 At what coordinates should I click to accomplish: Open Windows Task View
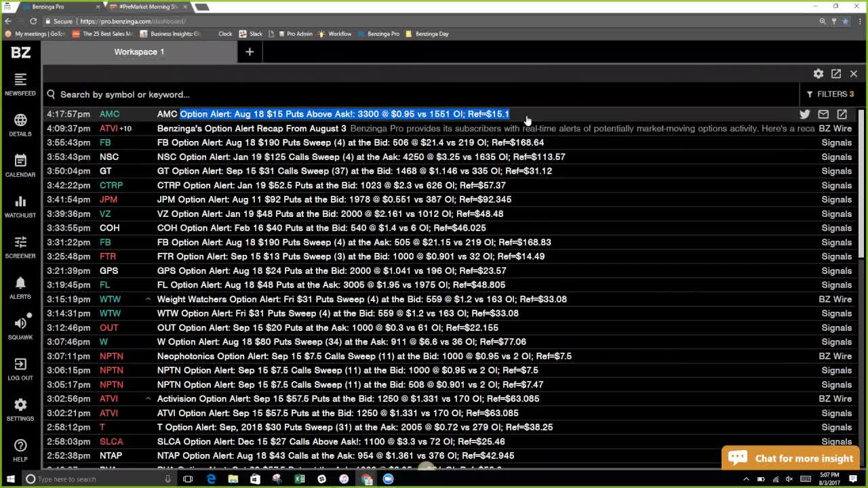click(x=188, y=479)
